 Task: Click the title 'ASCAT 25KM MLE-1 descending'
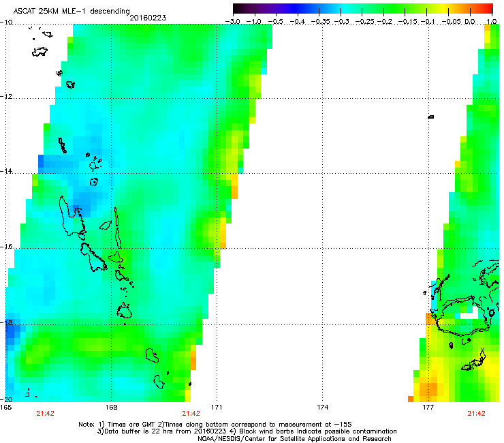72,11
